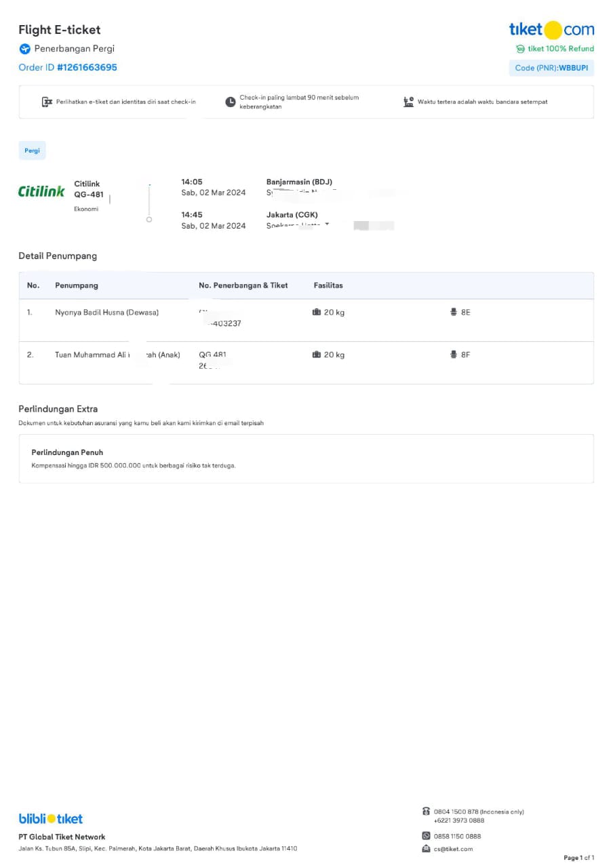
Task: Click the Perlindungan Penuh protection box
Action: 306,459
